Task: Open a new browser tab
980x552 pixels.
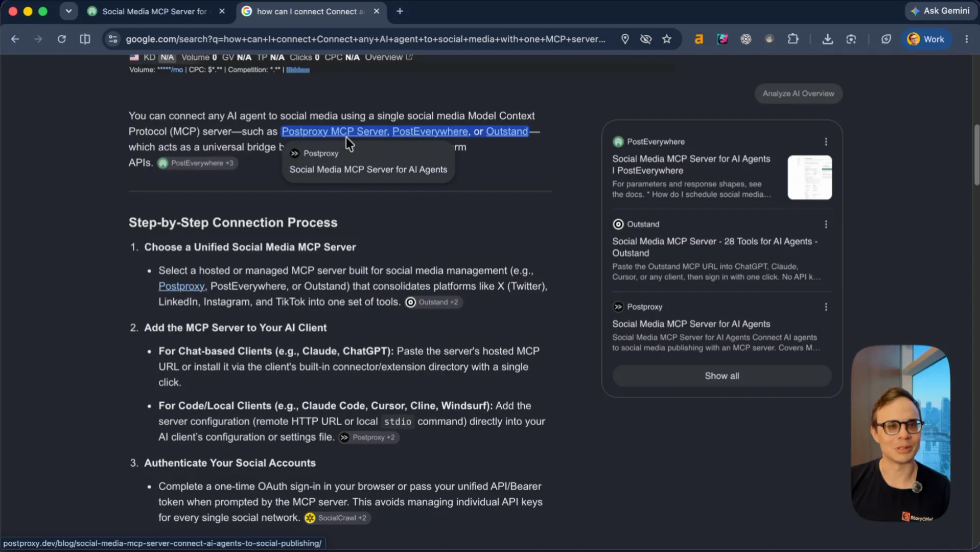Action: [400, 11]
